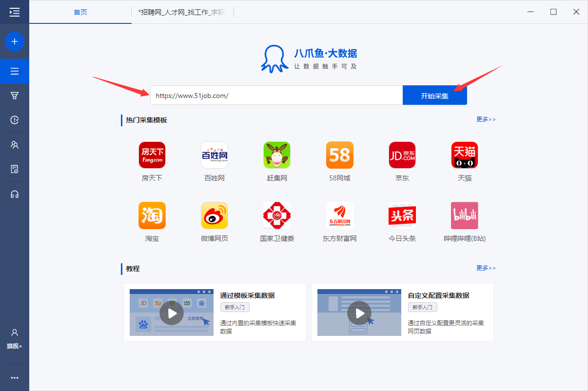Select the 京东 JD.COM template icon

pos(402,155)
